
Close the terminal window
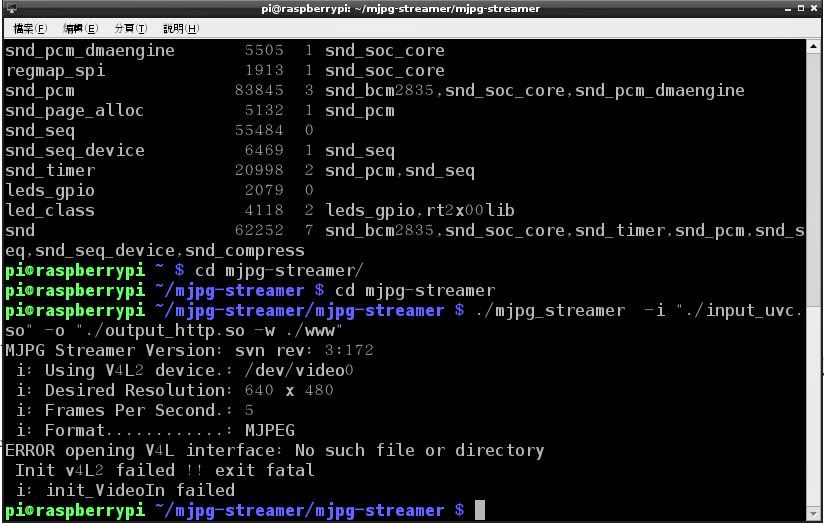point(814,8)
